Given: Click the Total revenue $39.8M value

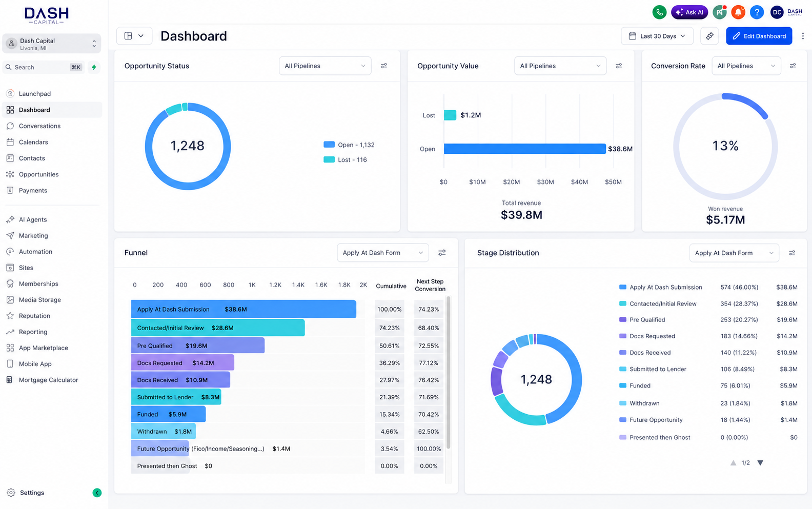Looking at the screenshot, I should (x=521, y=215).
